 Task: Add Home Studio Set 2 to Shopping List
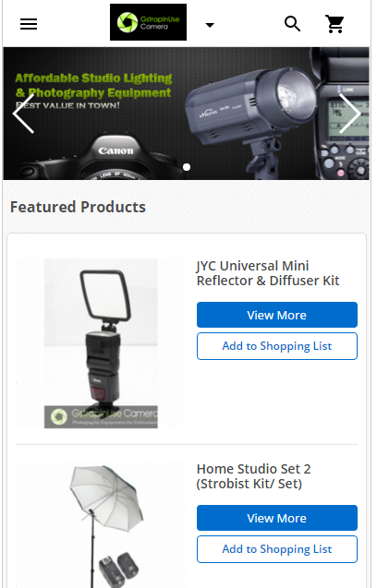pos(277,549)
